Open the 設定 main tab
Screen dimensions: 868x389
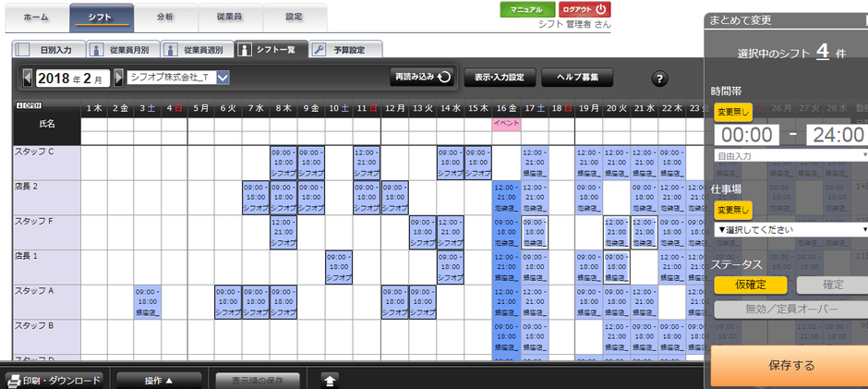point(294,18)
